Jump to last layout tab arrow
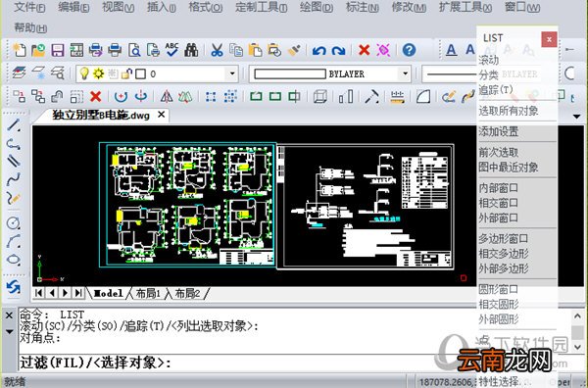588x388 pixels. click(x=78, y=293)
